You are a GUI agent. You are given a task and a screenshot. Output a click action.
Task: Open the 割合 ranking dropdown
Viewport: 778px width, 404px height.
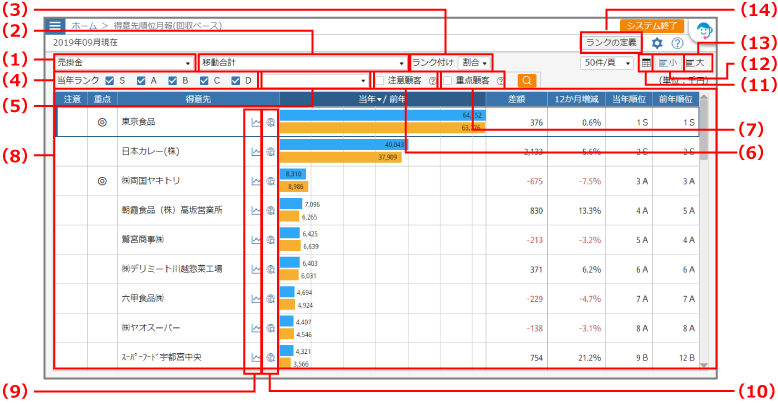click(474, 63)
